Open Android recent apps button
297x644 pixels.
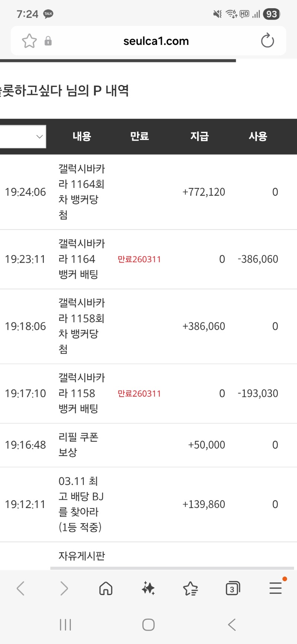point(65,625)
